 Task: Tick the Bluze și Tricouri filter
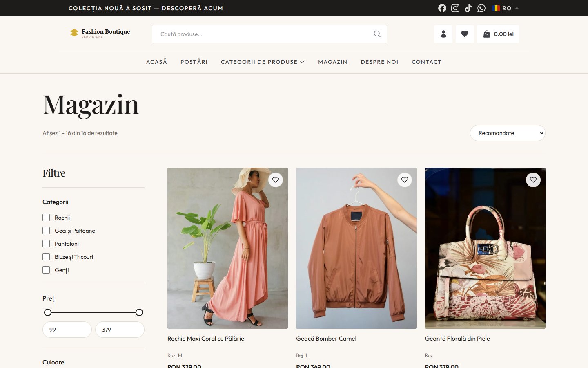46,257
